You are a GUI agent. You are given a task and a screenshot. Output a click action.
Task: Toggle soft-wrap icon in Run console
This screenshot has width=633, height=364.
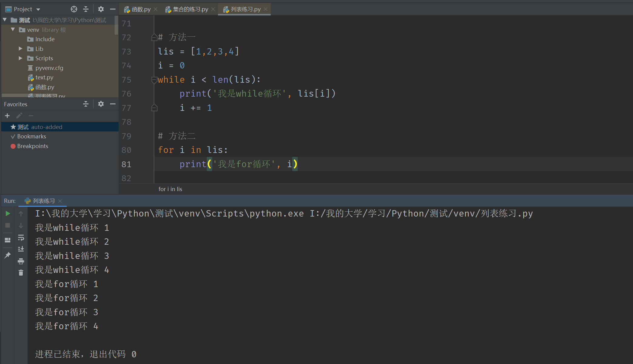click(x=21, y=238)
